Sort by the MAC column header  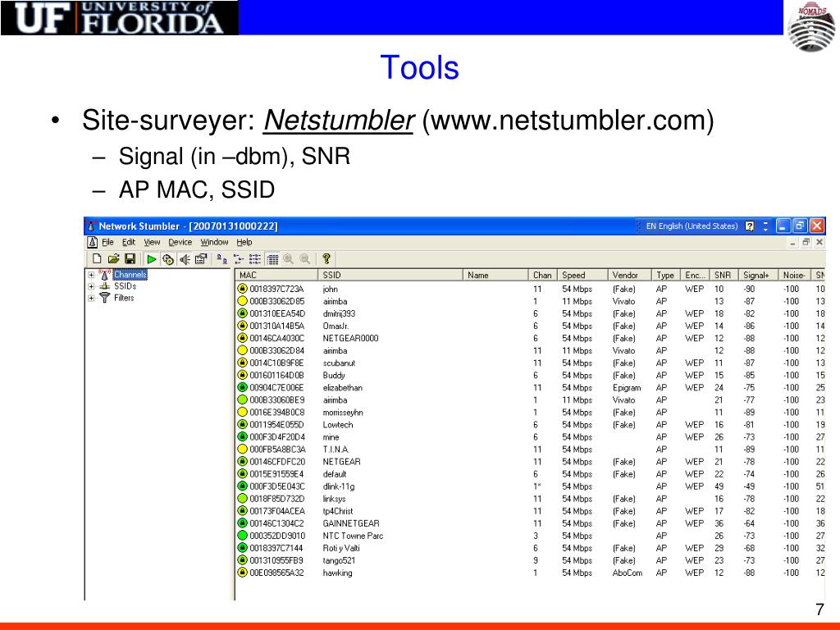(x=276, y=275)
